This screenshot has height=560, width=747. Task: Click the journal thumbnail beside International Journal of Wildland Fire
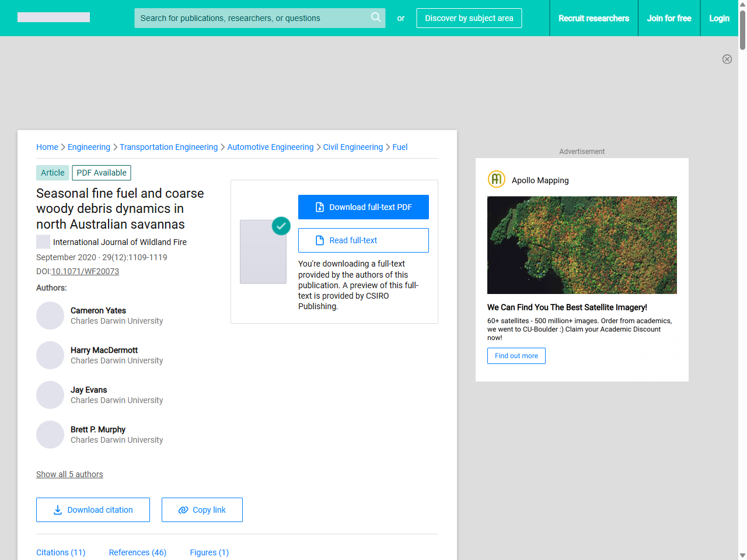click(x=43, y=242)
